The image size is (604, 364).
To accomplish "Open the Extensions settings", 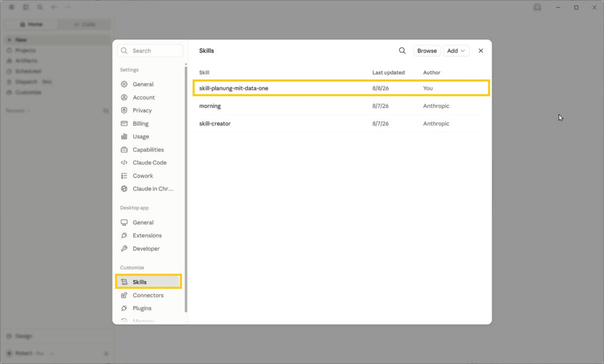I will (x=148, y=235).
